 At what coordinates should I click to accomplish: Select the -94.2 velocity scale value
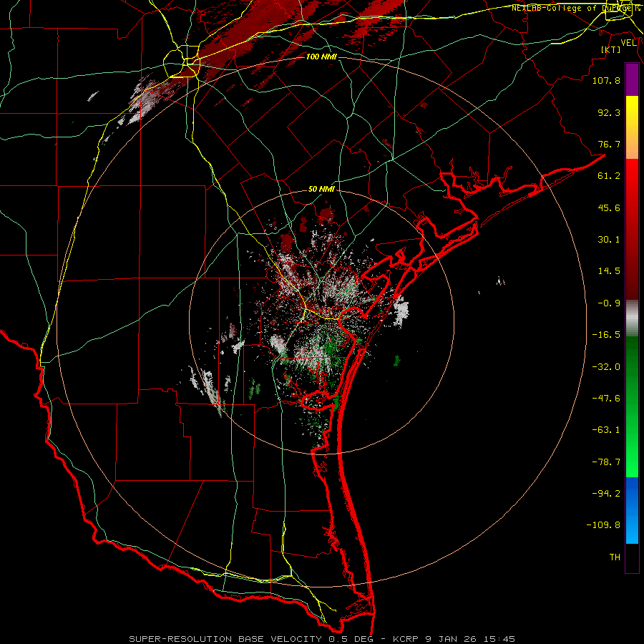click(x=606, y=494)
